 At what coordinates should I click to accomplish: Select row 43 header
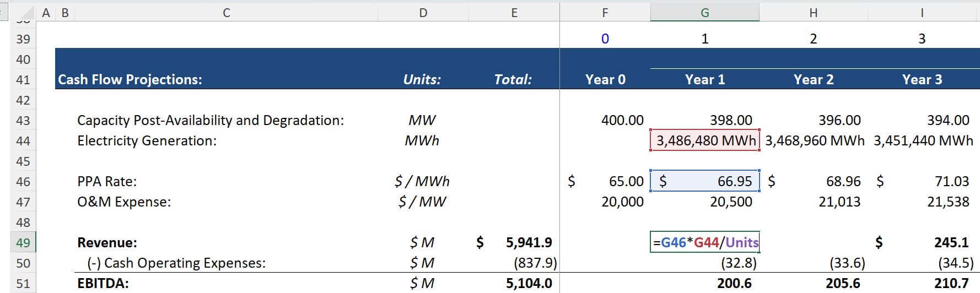pyautogui.click(x=23, y=121)
